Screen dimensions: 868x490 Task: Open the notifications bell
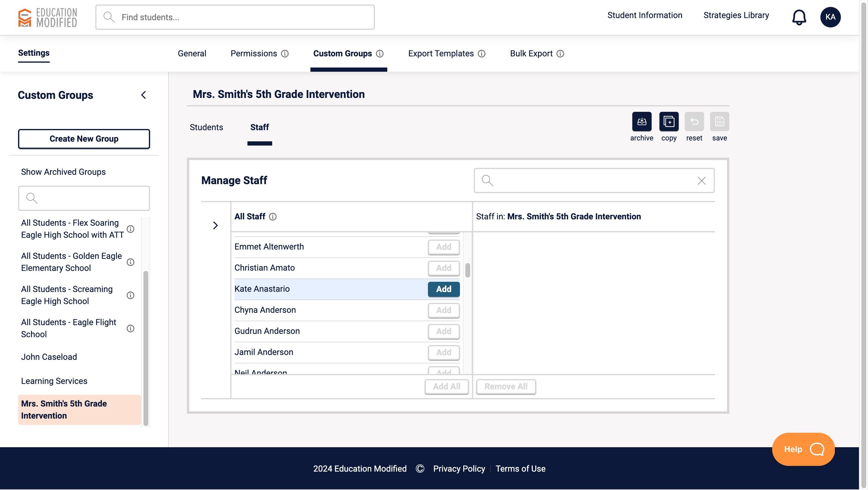(x=799, y=17)
